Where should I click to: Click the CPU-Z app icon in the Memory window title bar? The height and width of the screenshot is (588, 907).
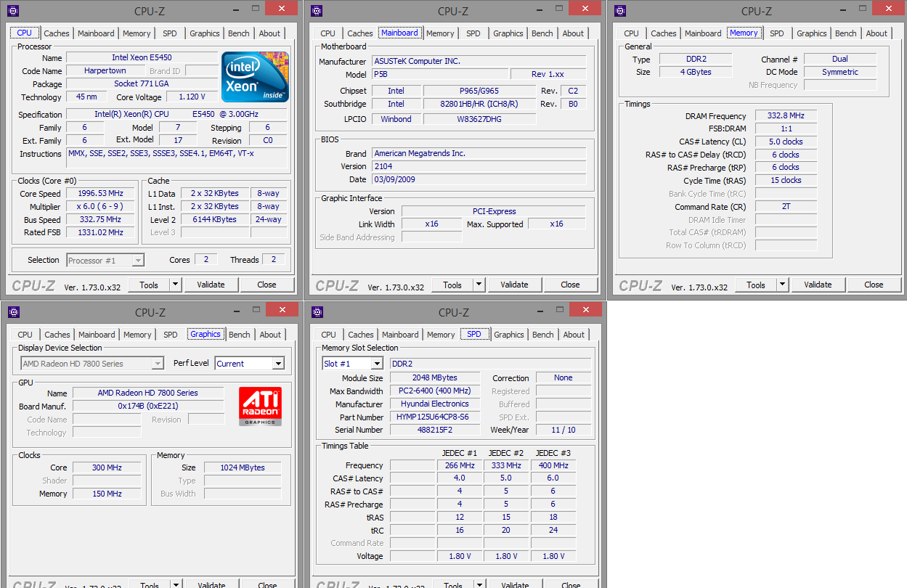621,11
